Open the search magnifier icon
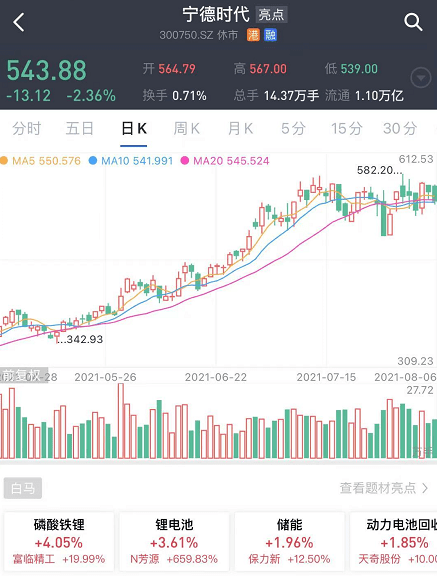Image resolution: width=437 pixels, height=576 pixels. coord(413,22)
